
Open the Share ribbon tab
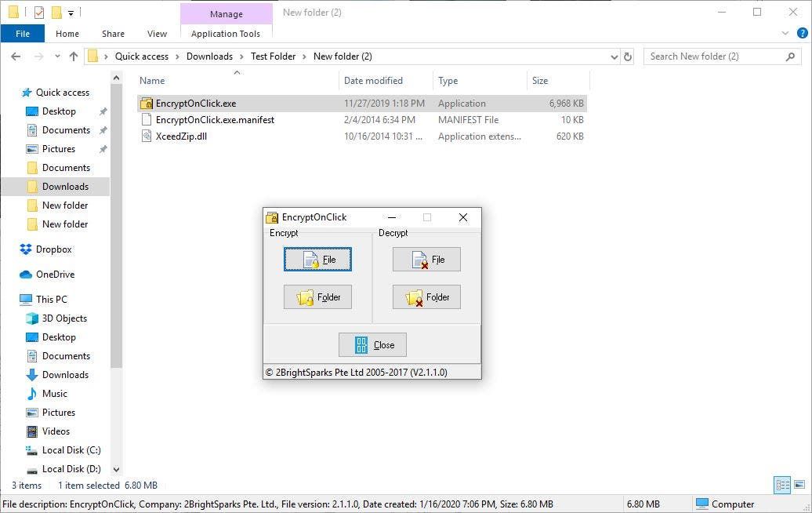click(113, 34)
